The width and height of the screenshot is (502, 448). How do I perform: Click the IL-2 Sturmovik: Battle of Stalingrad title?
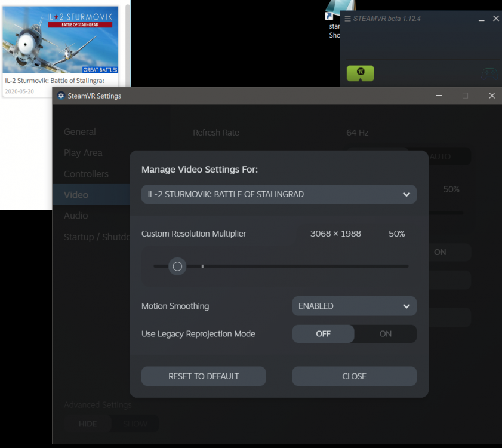point(54,81)
